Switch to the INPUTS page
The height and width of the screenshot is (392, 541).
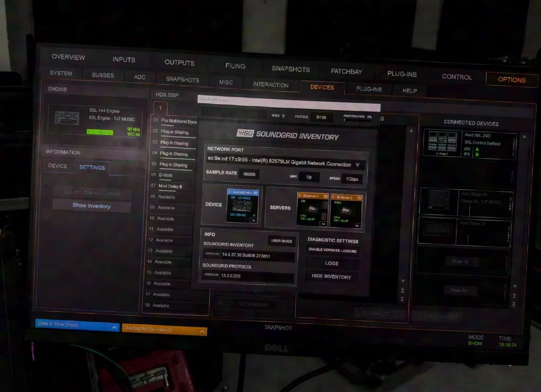coord(124,59)
